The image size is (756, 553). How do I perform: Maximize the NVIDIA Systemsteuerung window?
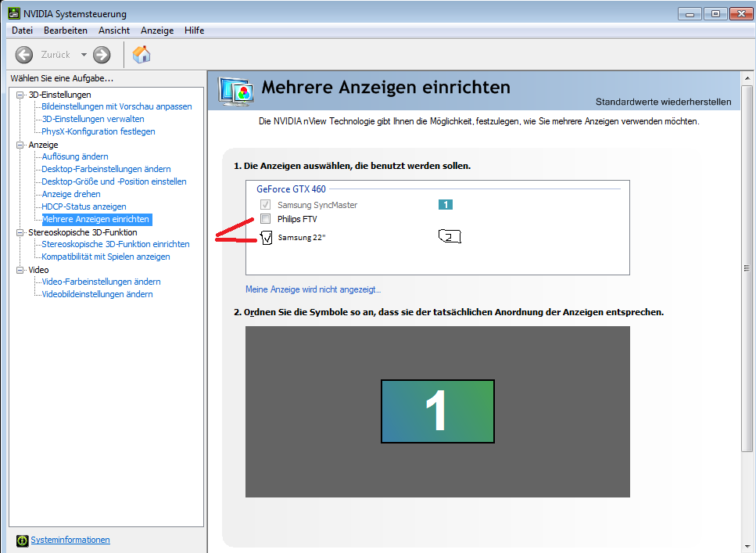point(715,13)
